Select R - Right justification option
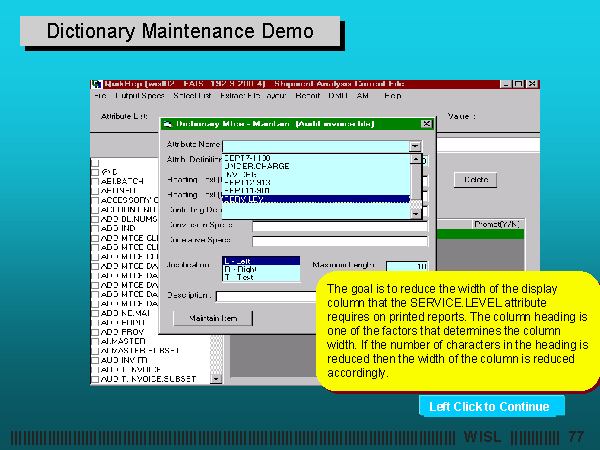 coord(260,269)
